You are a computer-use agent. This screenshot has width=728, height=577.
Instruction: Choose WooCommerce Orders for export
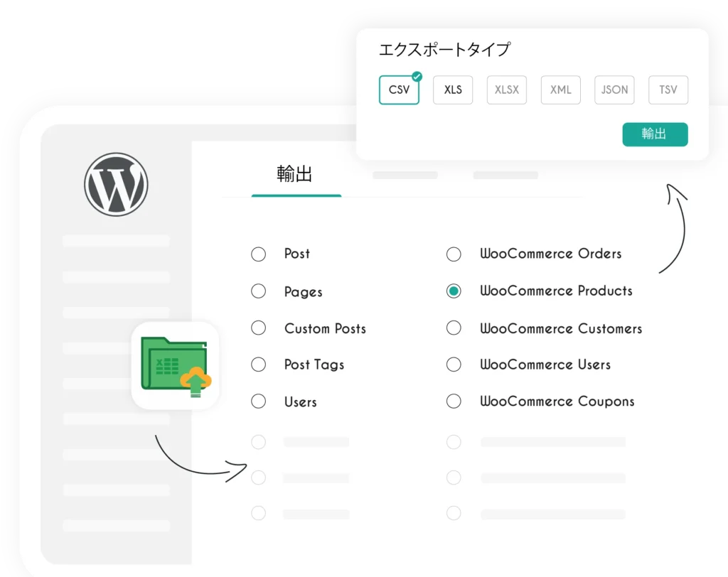click(454, 254)
